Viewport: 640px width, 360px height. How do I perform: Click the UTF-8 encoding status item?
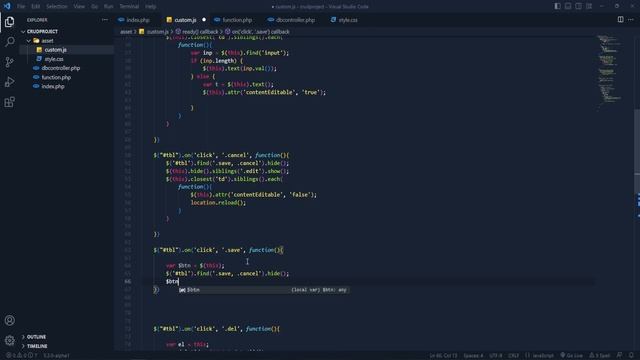[x=496, y=356]
